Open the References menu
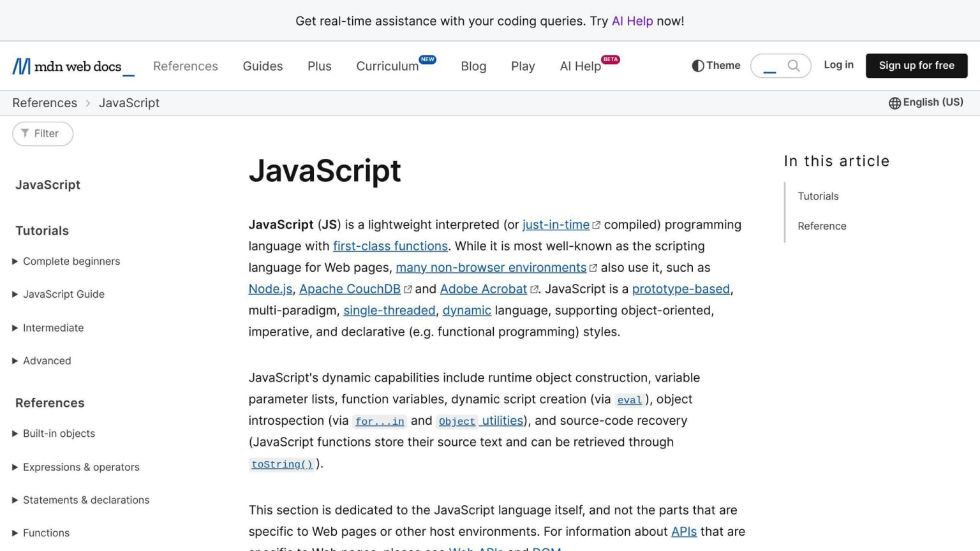Screen dimensions: 980x551 click(186, 66)
